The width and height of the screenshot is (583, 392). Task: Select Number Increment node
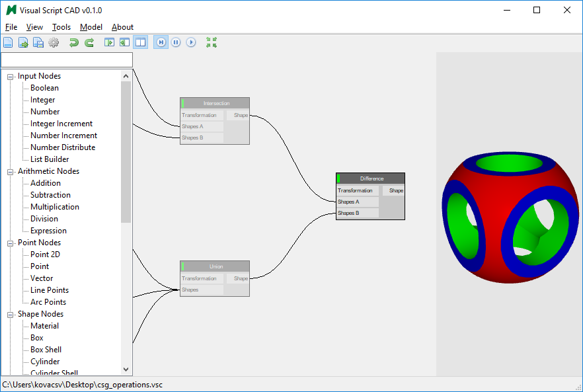(x=63, y=136)
